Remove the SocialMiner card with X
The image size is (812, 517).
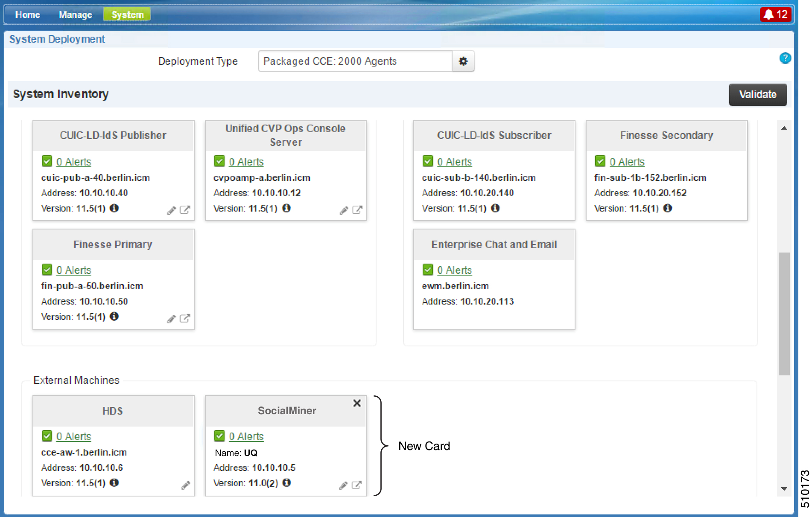tap(357, 403)
